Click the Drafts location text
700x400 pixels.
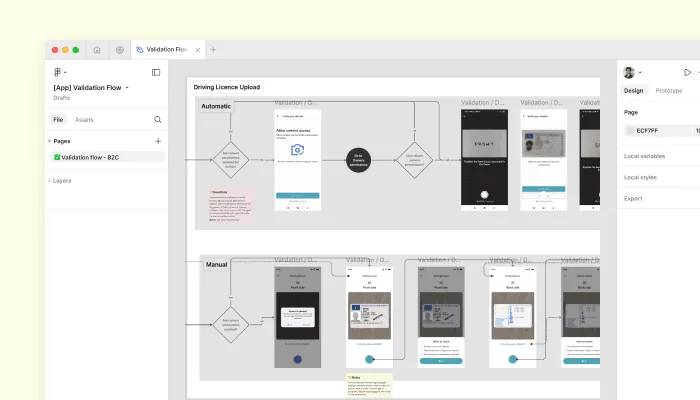[x=62, y=98]
